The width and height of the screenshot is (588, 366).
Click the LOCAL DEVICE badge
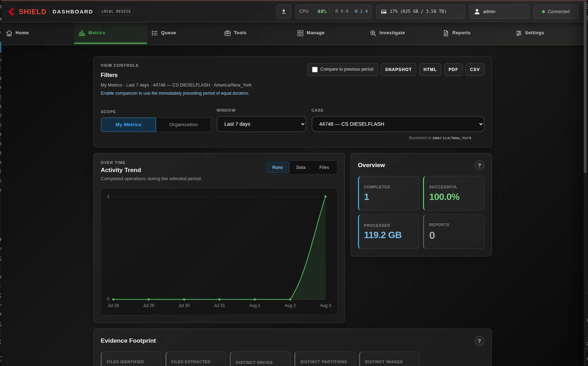pyautogui.click(x=116, y=12)
